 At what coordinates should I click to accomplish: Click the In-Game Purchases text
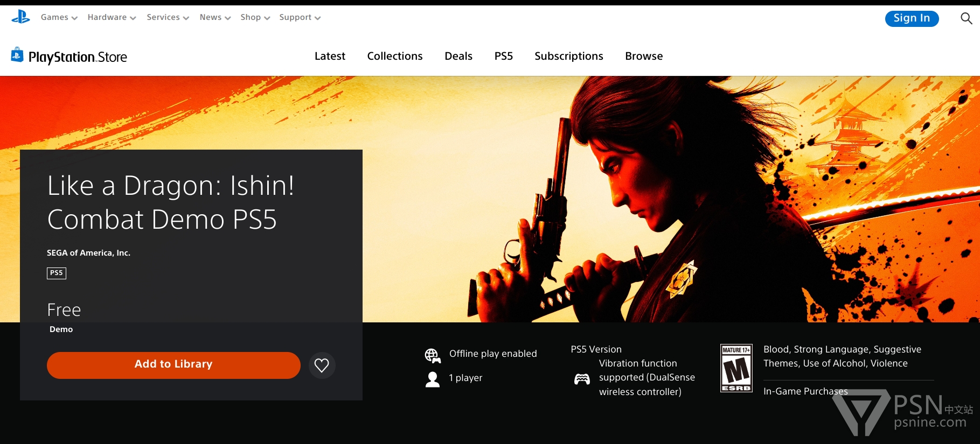point(805,391)
